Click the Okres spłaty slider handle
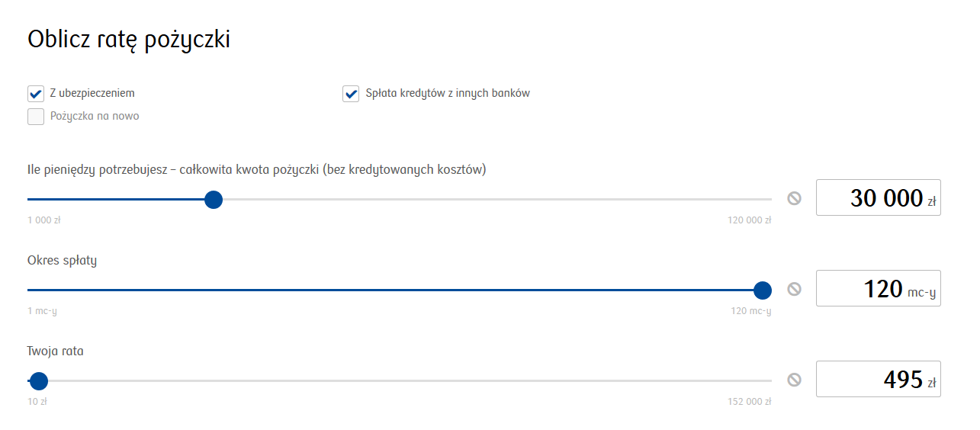The image size is (980, 430). 762,290
